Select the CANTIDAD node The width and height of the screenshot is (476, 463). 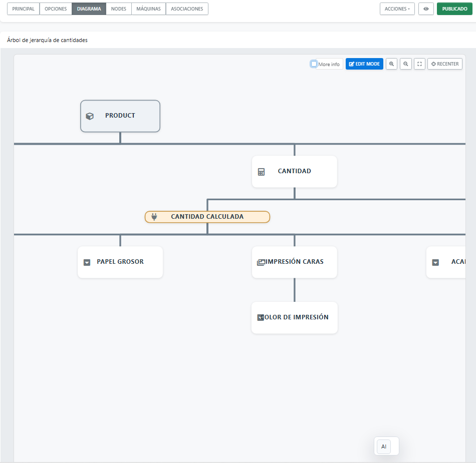[x=295, y=172]
